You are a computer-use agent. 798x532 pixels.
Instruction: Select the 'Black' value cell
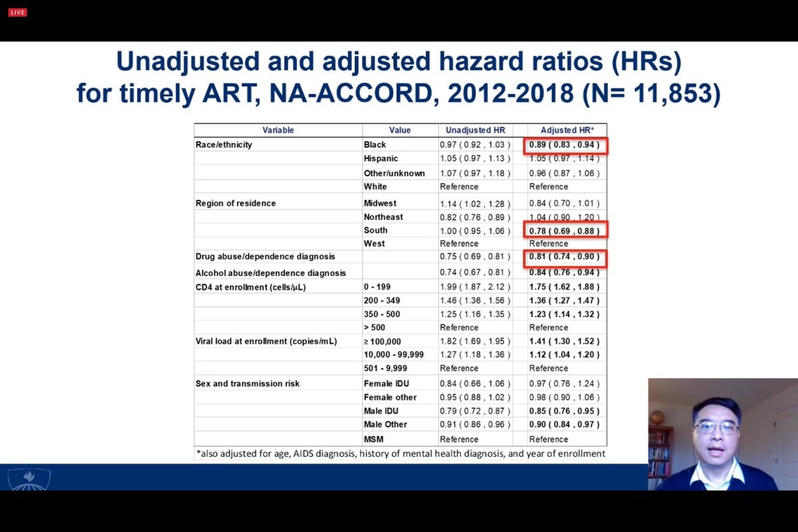pyautogui.click(x=375, y=144)
